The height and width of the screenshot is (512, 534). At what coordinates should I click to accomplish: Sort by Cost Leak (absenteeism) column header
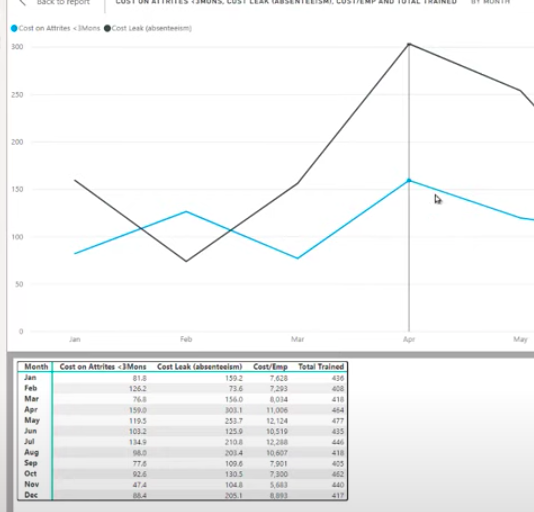[x=200, y=367]
